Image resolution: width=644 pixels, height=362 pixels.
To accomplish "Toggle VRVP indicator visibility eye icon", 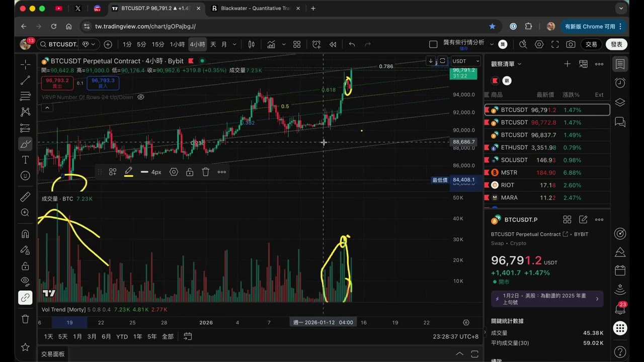I will [141, 97].
